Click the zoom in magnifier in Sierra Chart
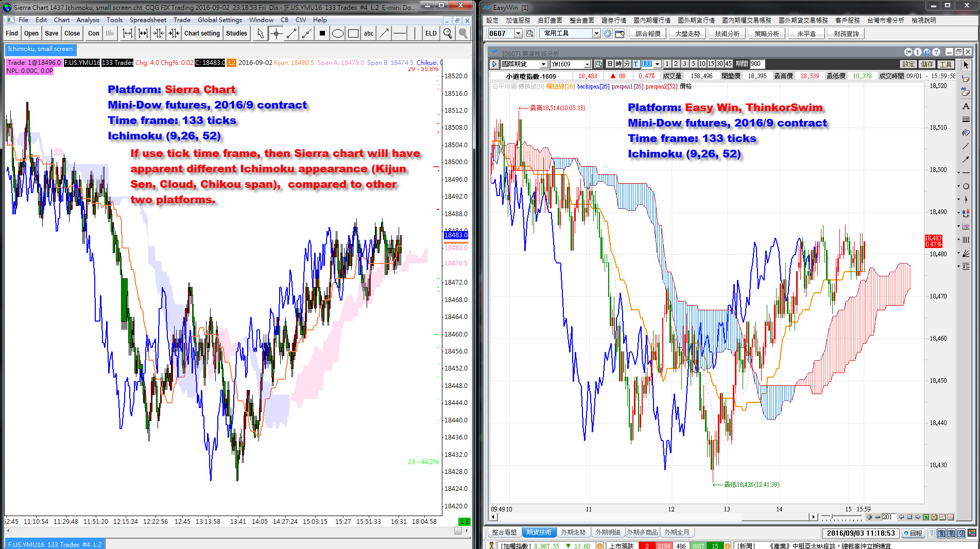Screen dimensions: 980x549 pyautogui.click(x=448, y=33)
